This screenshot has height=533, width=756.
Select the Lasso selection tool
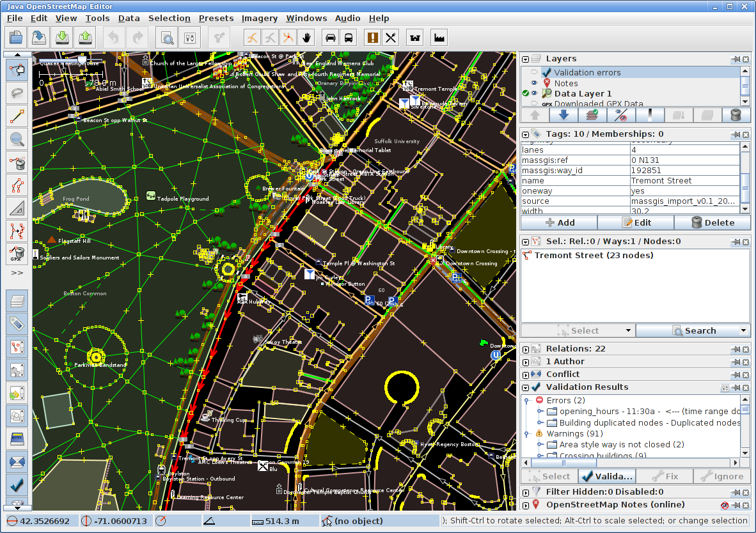(17, 93)
